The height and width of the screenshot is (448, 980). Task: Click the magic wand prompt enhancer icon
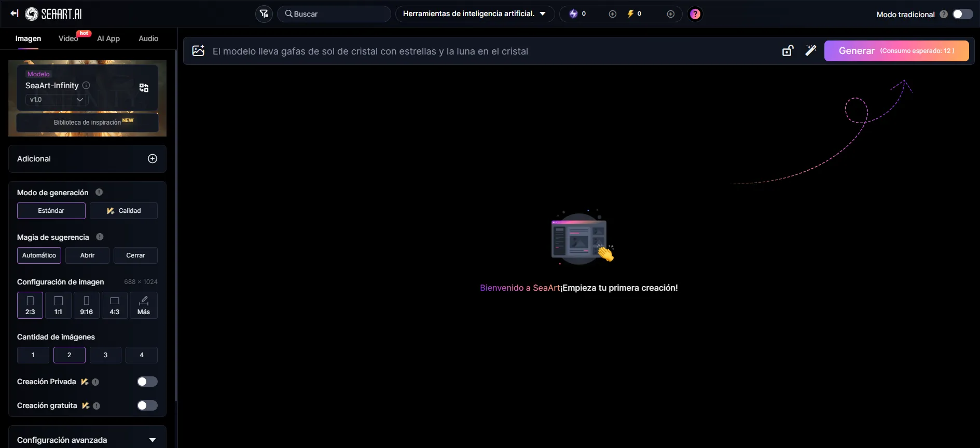click(x=810, y=50)
